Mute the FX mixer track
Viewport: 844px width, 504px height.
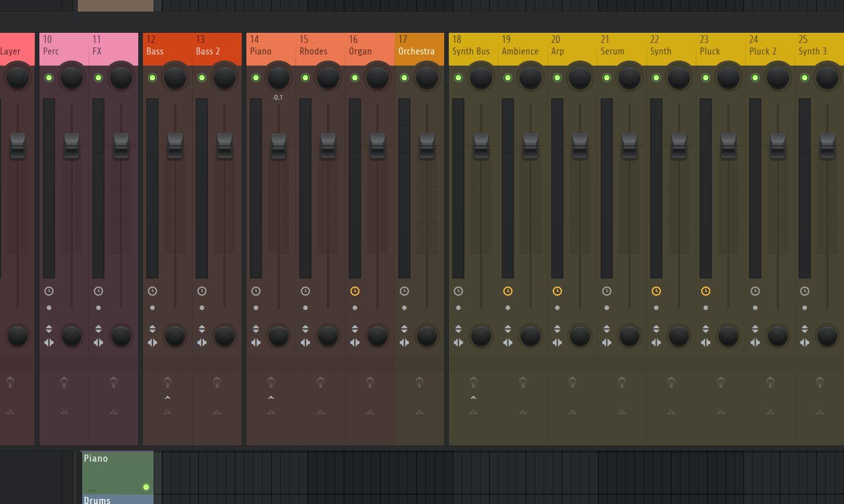point(98,78)
